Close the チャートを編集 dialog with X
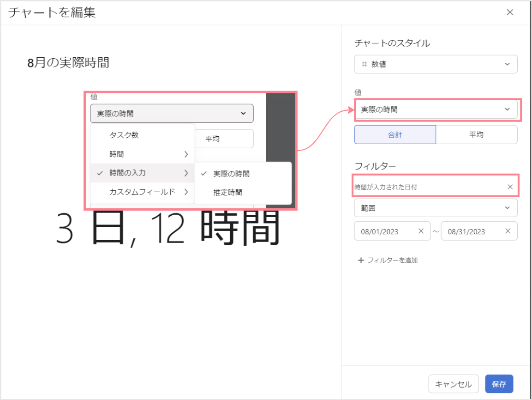 tap(509, 12)
